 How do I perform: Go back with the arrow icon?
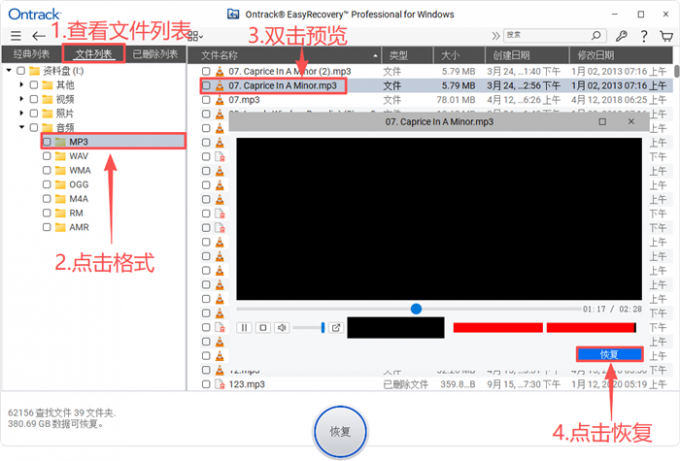click(x=39, y=36)
